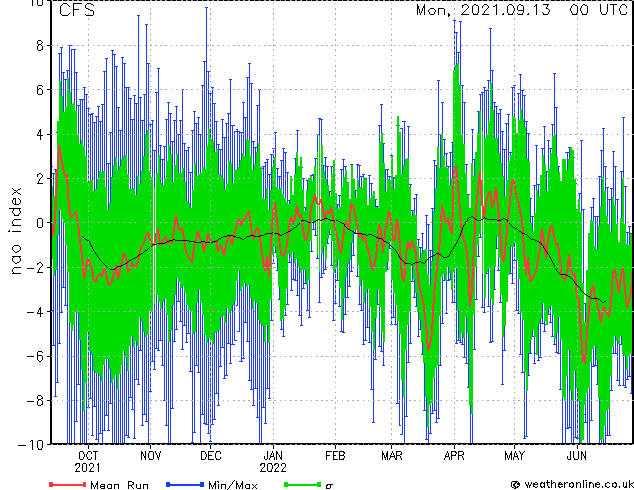Click the y-axis value 2
The height and width of the screenshot is (490, 634).
pos(40,179)
